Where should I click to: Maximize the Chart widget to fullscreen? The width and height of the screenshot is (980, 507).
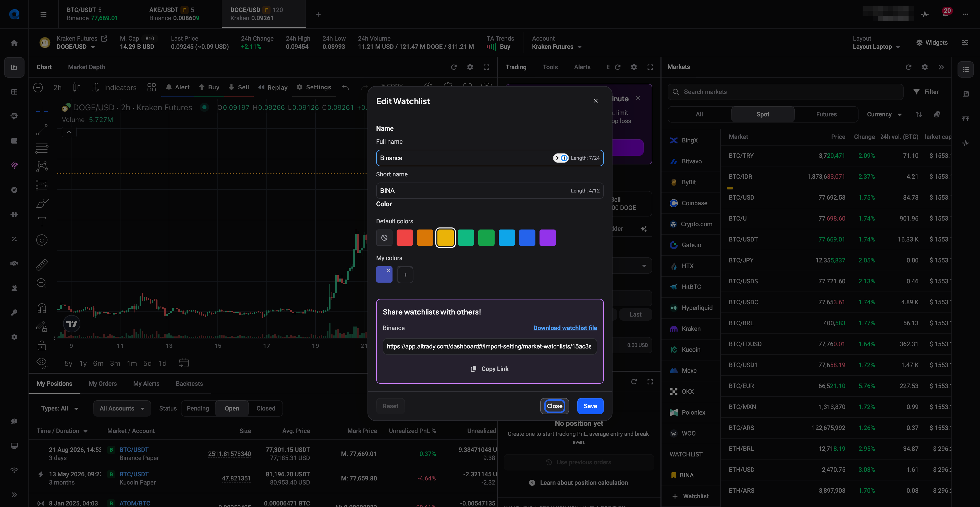click(486, 67)
